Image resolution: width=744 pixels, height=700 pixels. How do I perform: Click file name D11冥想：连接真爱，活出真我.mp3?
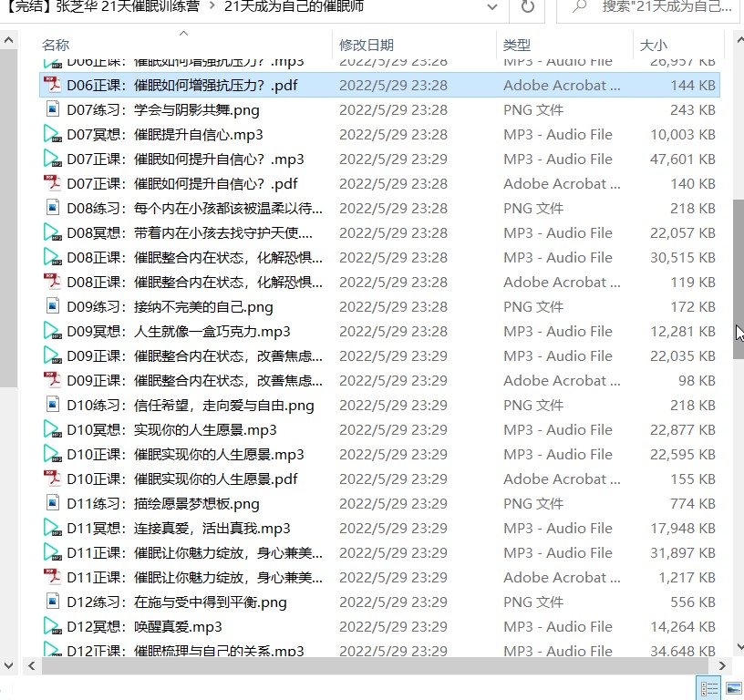point(179,529)
